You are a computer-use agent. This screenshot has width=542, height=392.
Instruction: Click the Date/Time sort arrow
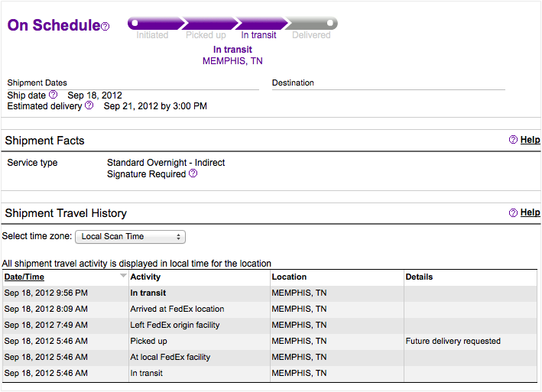(123, 276)
